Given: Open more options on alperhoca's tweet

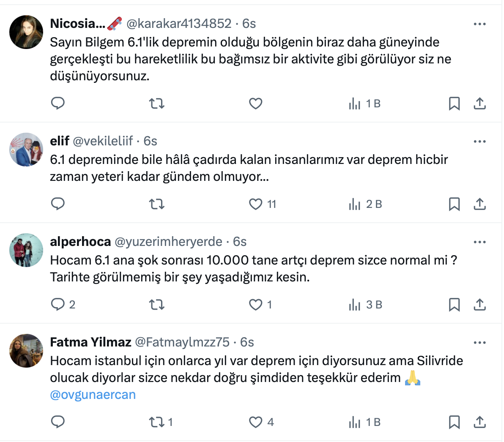Looking at the screenshot, I should click(x=479, y=242).
